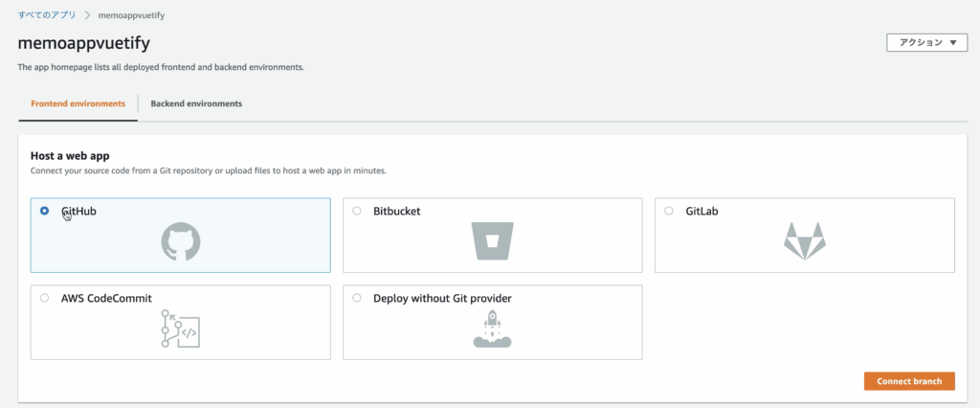Screen dimensions: 980x408
Task: Open the アクション dropdown menu
Action: pos(926,42)
